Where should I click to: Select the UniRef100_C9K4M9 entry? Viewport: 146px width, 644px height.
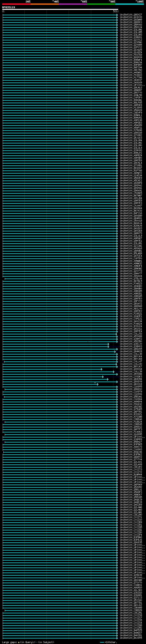coord(131,608)
